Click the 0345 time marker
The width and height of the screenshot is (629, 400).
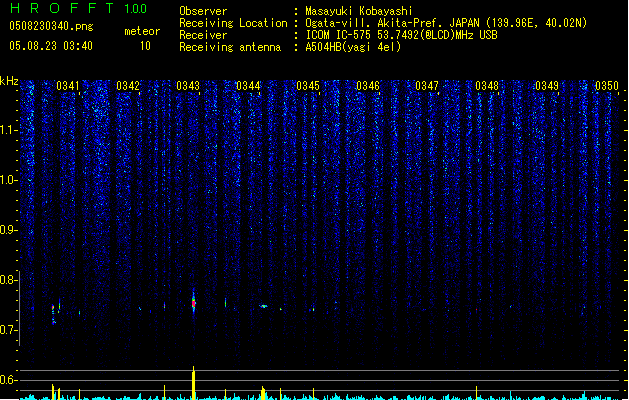click(x=308, y=86)
